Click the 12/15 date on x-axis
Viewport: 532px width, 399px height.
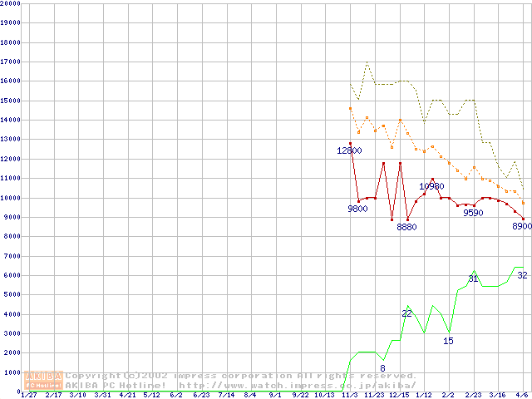[399, 395]
